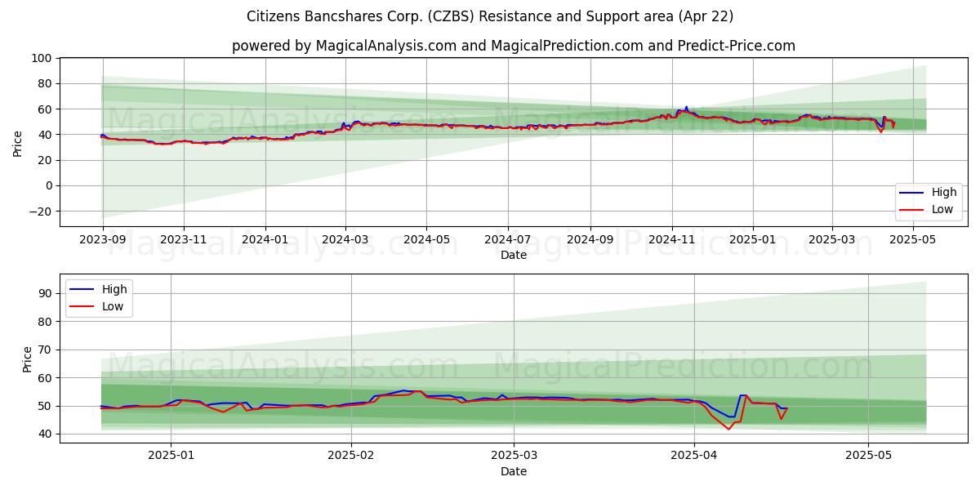Viewport: 980px width, 490px height.
Task: Click the 'Date' axis label under top chart
Action: [x=514, y=255]
